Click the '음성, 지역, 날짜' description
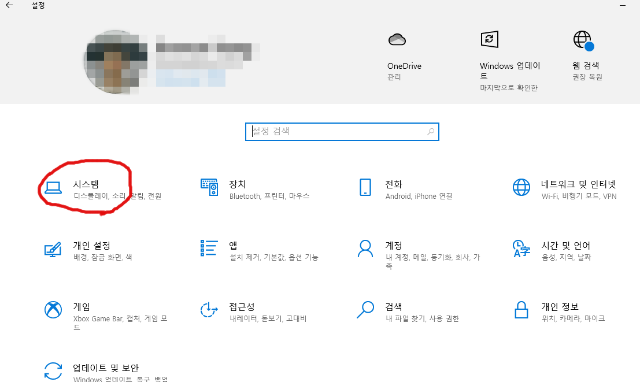 coord(566,257)
